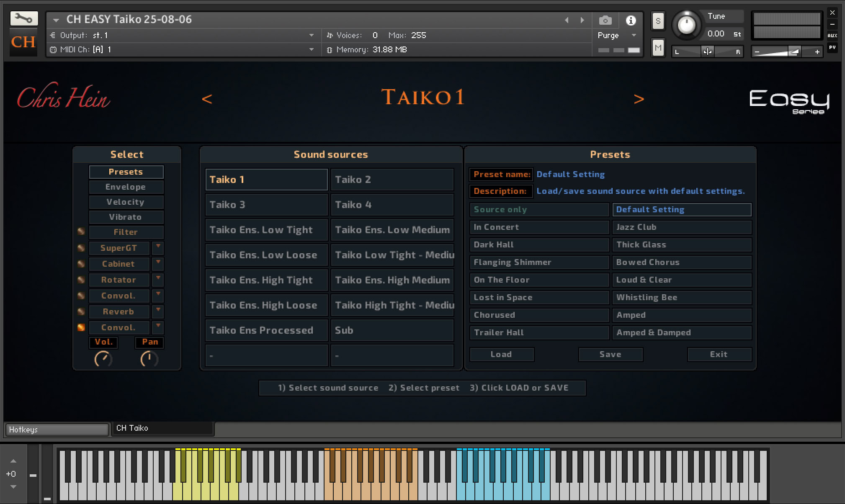The height and width of the screenshot is (504, 845).
Task: Click the MIDI channel icon
Action: [53, 49]
